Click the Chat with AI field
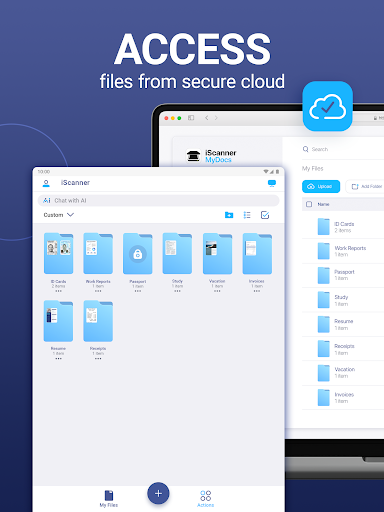Image resolution: width=384 pixels, height=512 pixels. pos(158,200)
